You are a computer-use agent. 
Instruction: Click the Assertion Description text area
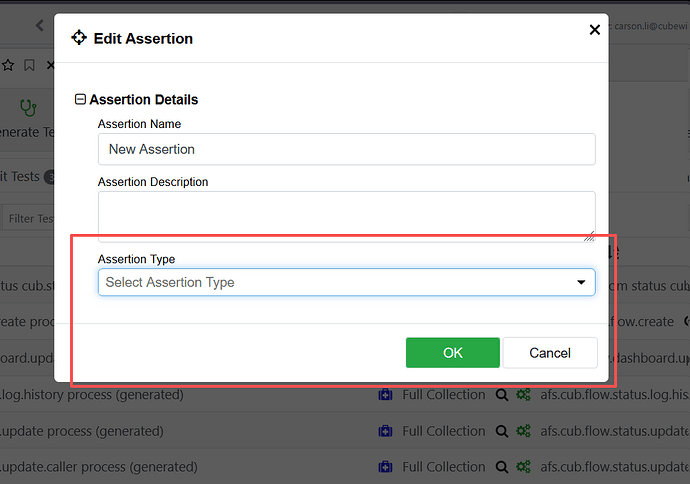coord(346,216)
